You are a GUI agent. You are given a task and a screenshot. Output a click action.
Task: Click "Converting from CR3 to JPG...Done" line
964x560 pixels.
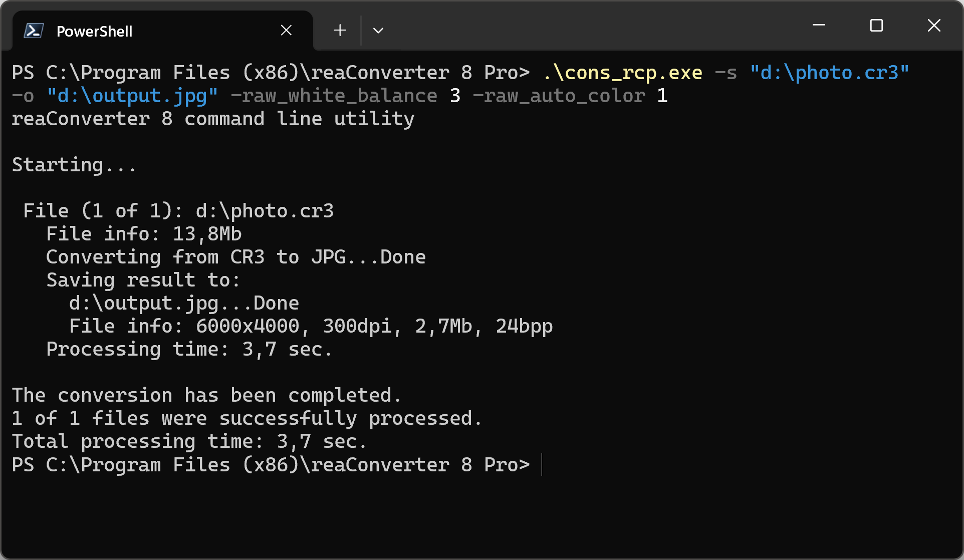point(235,257)
